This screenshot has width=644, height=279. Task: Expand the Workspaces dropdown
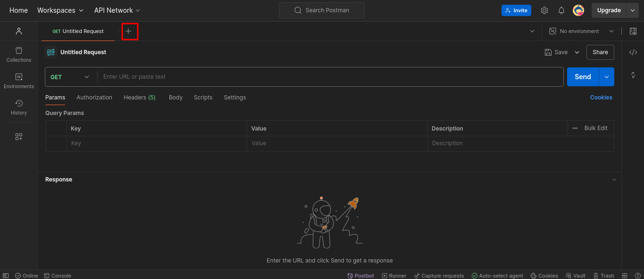(x=60, y=10)
